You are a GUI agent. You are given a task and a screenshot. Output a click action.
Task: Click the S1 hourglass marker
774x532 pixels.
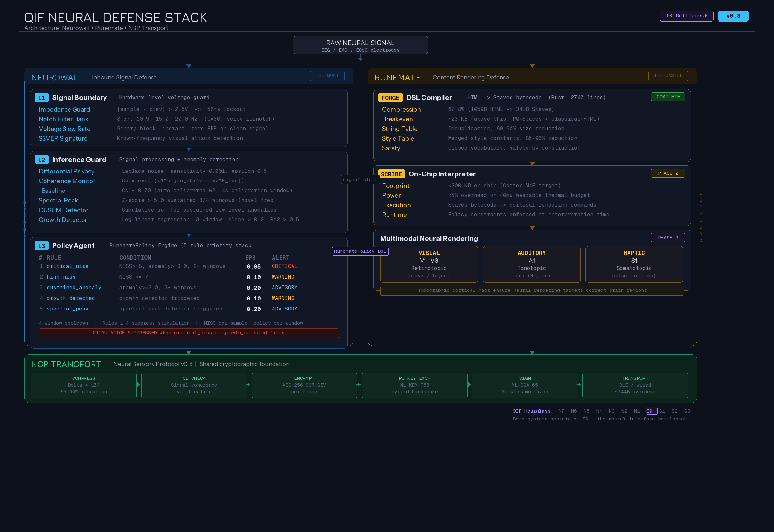tap(662, 411)
